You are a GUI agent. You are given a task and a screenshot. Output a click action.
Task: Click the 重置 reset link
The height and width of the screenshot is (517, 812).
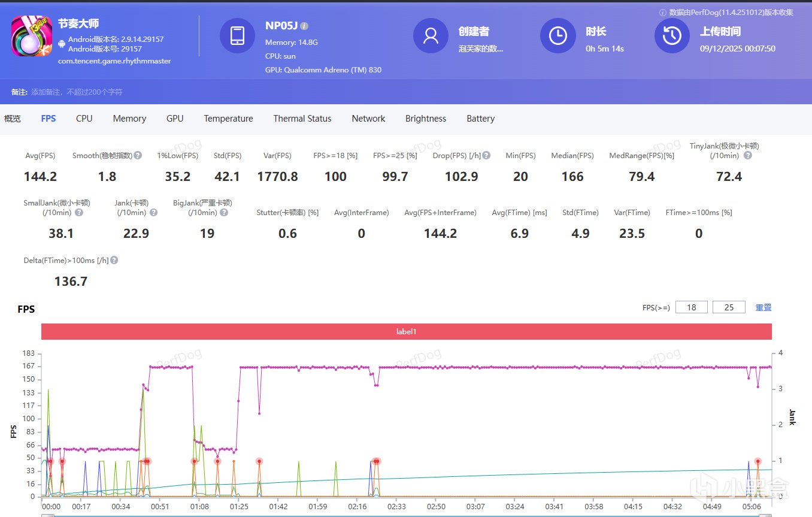click(763, 307)
